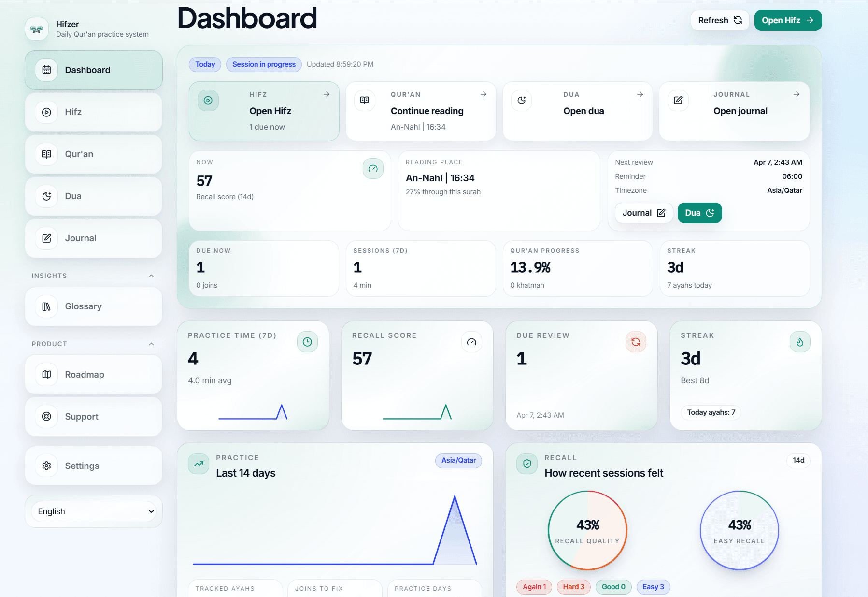The image size is (868, 597).
Task: Click the shield icon beside How recent sessions felt
Action: click(526, 464)
